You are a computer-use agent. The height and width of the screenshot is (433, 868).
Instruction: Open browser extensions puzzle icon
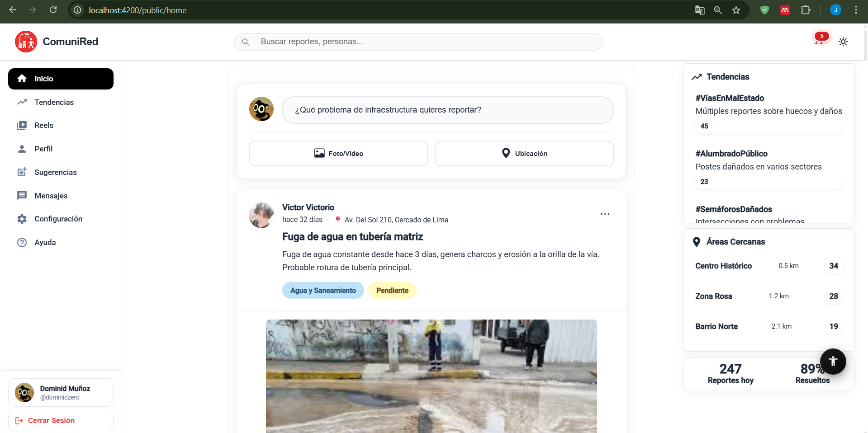click(x=806, y=10)
